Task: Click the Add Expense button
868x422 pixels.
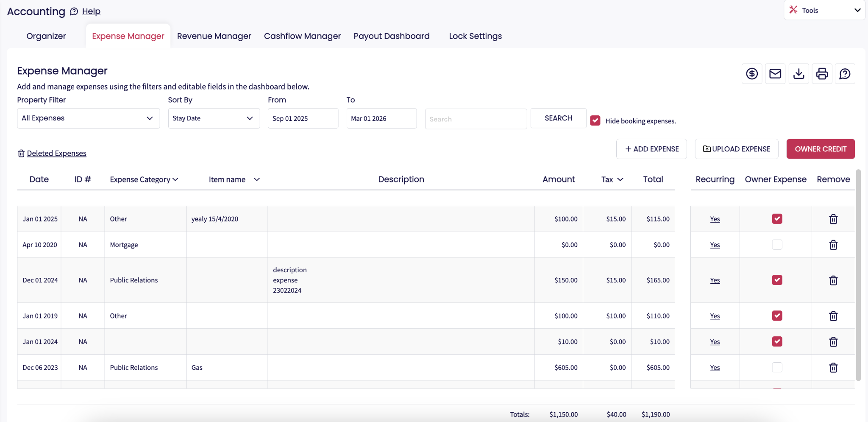Action: tap(651, 149)
